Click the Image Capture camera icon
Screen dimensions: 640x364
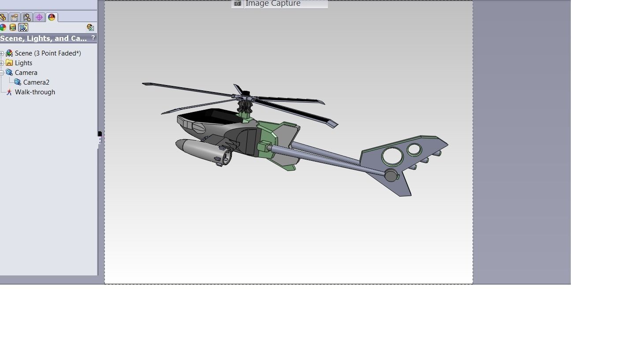(x=238, y=4)
